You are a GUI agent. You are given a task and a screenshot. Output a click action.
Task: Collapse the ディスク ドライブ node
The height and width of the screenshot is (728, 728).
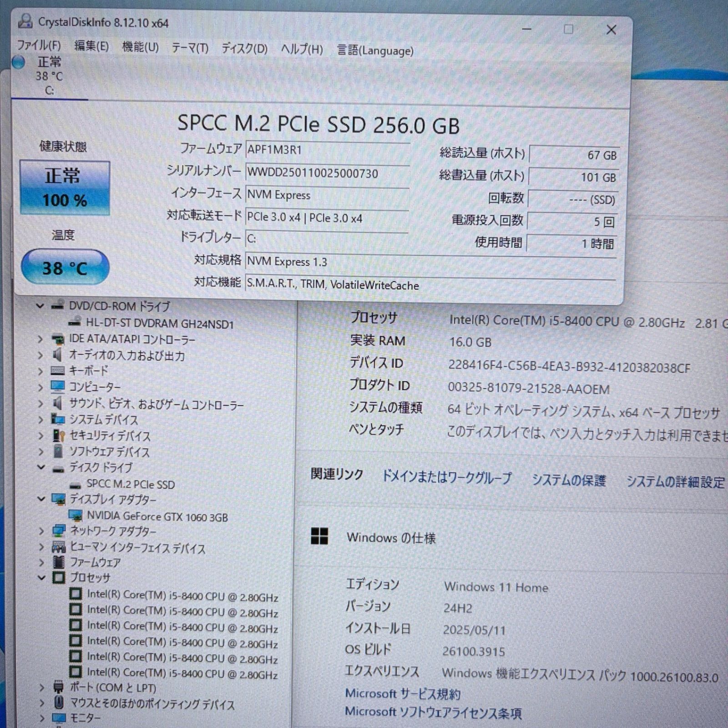point(41,467)
